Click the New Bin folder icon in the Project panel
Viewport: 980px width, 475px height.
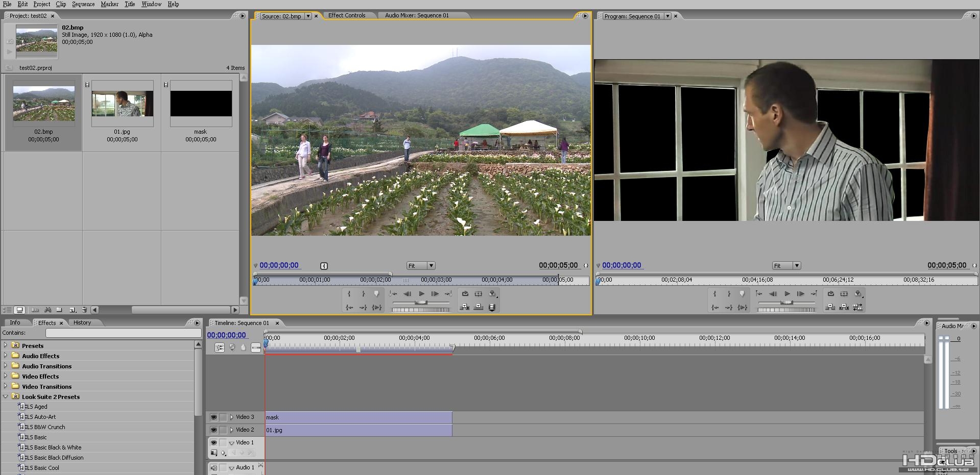[x=59, y=310]
